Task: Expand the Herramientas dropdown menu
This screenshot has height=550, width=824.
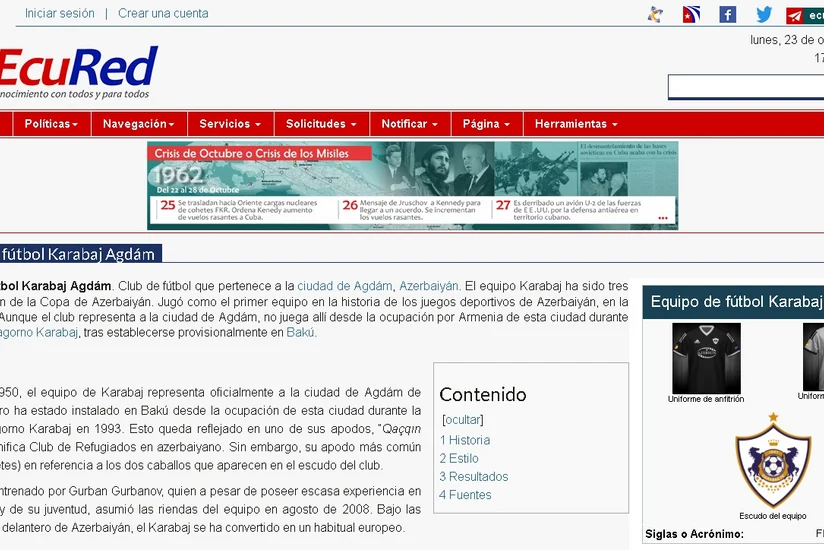Action: [x=576, y=124]
